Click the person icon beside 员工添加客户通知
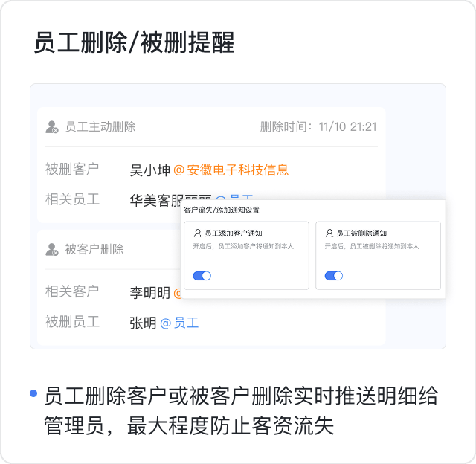Image resolution: width=476 pixels, height=464 pixels. coord(198,233)
